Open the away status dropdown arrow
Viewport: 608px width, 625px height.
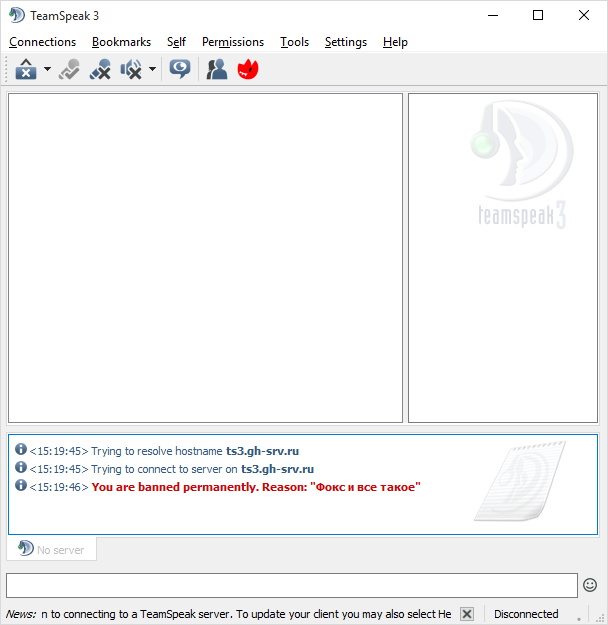pyautogui.click(x=47, y=69)
